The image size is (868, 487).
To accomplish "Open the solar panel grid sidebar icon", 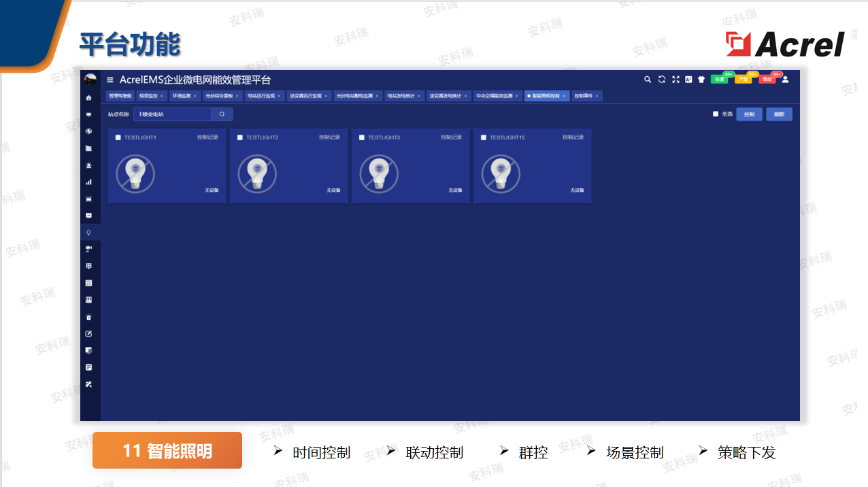I will click(x=88, y=266).
